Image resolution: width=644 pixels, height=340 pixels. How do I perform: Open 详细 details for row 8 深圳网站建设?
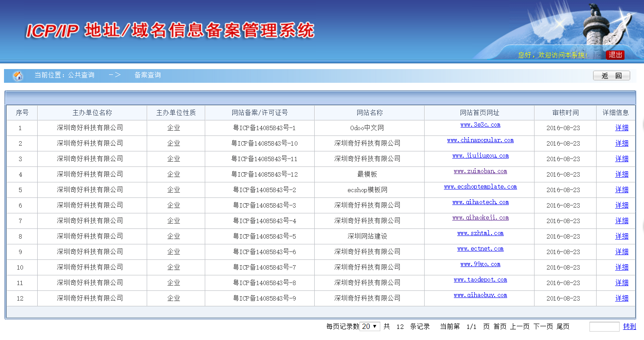tap(622, 236)
